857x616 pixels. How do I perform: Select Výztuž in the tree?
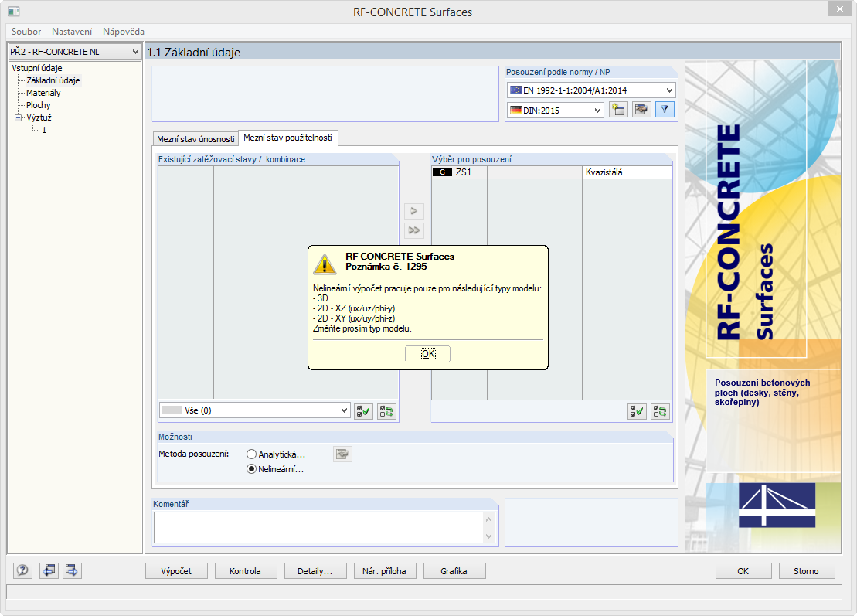39,117
